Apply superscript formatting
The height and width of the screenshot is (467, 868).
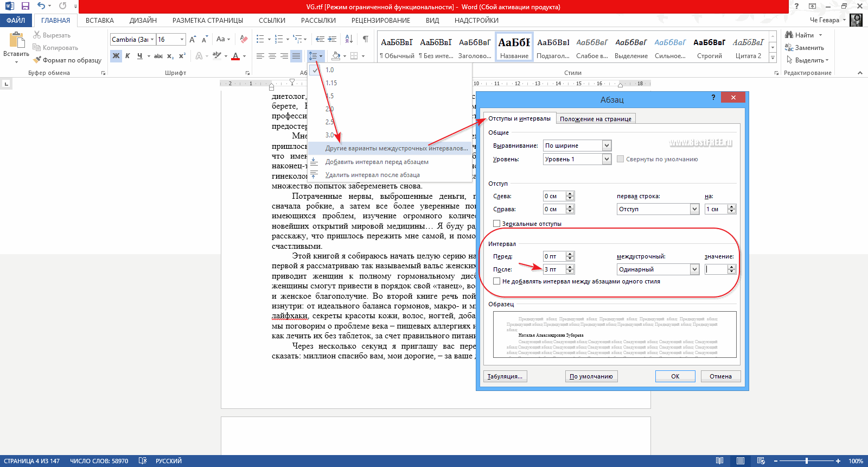pyautogui.click(x=182, y=55)
